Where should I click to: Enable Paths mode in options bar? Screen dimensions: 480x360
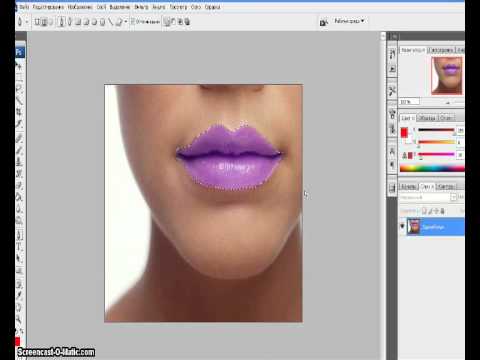coord(44,22)
